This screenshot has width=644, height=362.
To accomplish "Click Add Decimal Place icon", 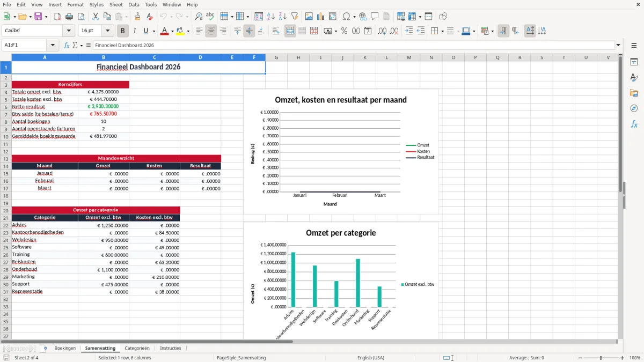I will click(382, 31).
